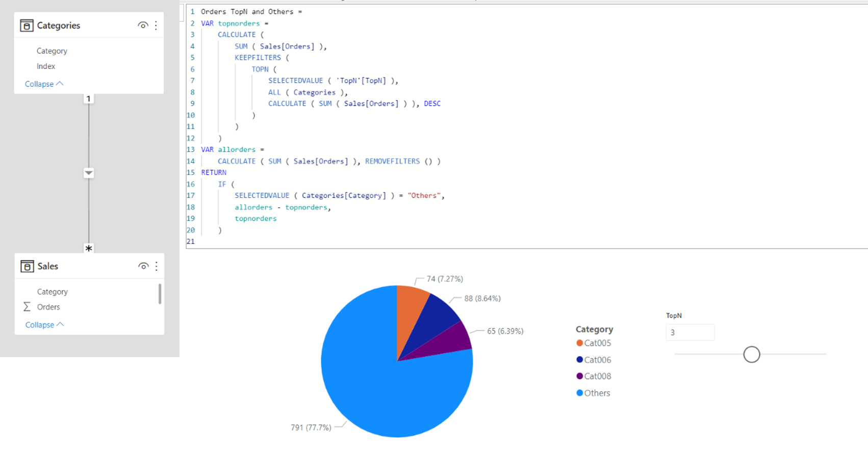Image resolution: width=868 pixels, height=452 pixels.
Task: Click the Categories table title
Action: point(58,26)
